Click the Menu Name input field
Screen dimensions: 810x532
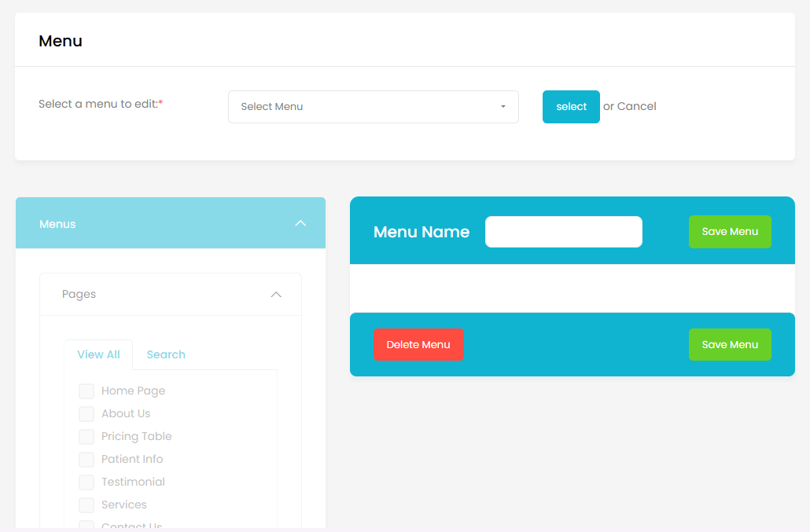(563, 232)
